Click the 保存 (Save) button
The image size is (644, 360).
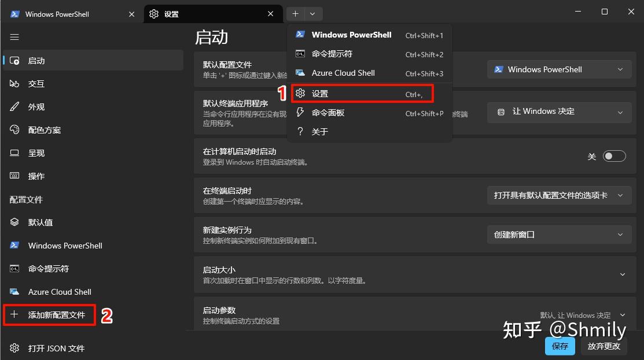tap(560, 346)
